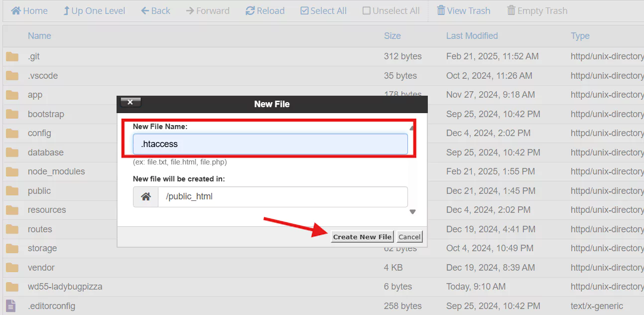Sort files by Name column header

coord(39,36)
